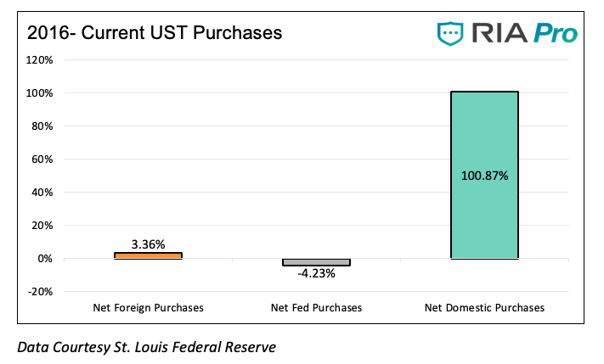The image size is (604, 364).
Task: Click the 0% y-axis tick label
Action: pos(47,259)
